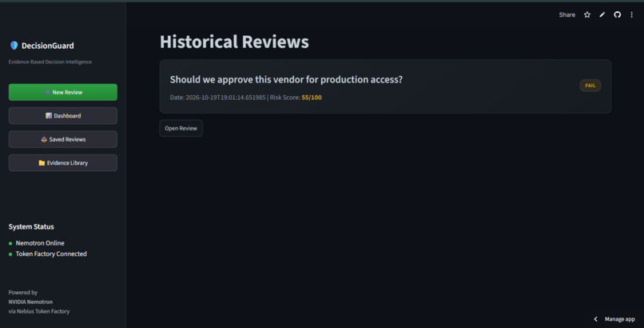This screenshot has height=328, width=644.
Task: Click the star favorite icon
Action: [x=587, y=14]
